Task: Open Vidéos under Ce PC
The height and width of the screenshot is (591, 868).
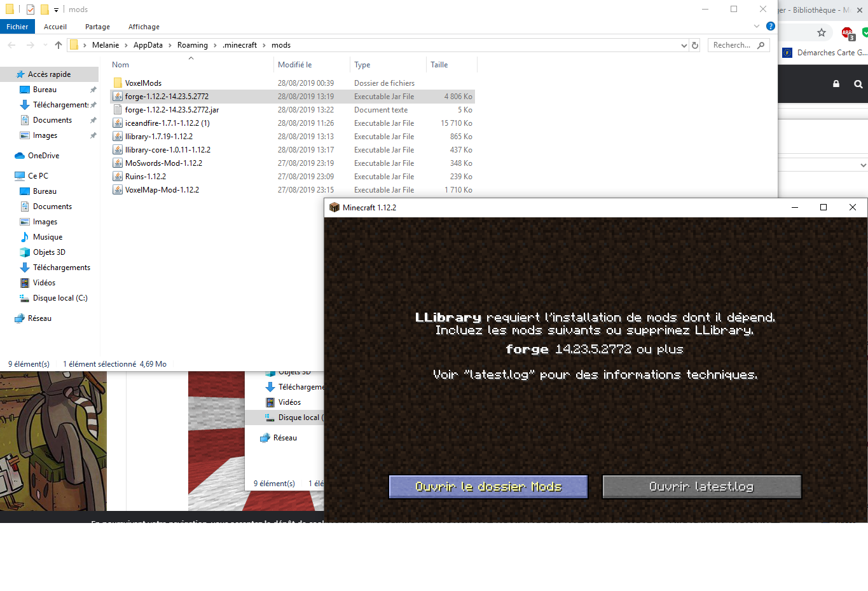Action: pyautogui.click(x=44, y=283)
